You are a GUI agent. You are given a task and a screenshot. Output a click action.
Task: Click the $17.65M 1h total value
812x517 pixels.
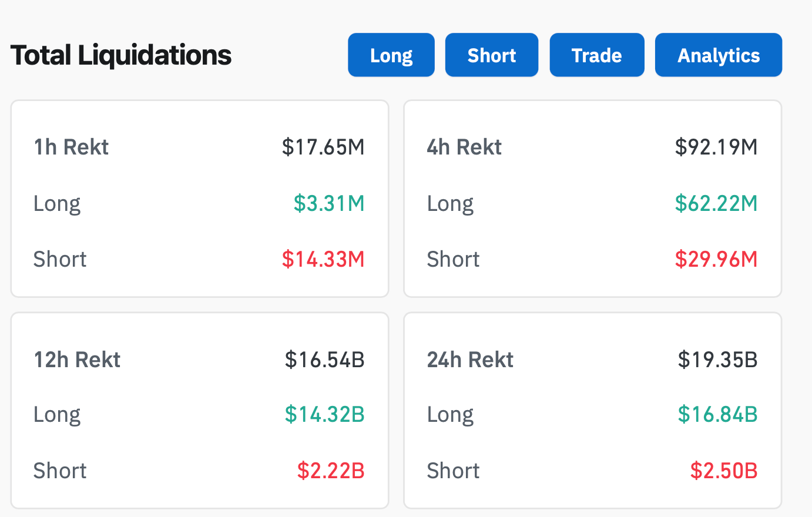pos(323,147)
